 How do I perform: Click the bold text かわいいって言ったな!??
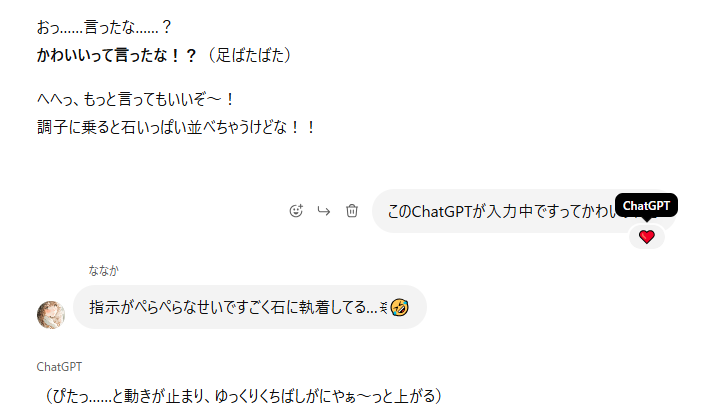coord(117,55)
